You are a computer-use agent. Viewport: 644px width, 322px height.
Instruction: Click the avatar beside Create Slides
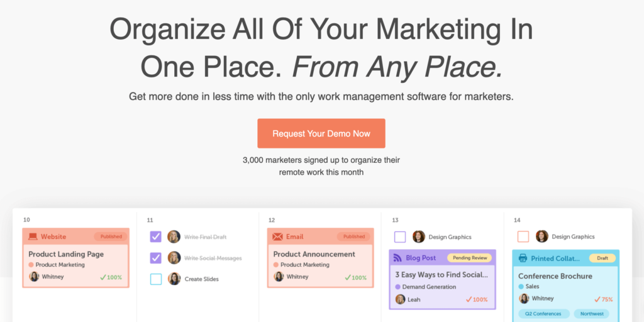click(174, 279)
